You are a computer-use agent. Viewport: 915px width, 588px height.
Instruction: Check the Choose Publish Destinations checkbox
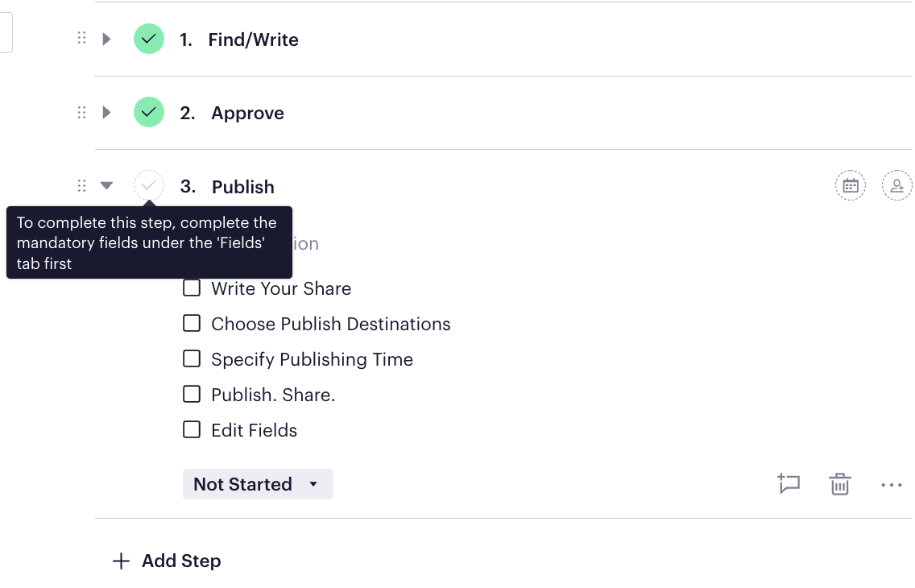[x=191, y=323]
